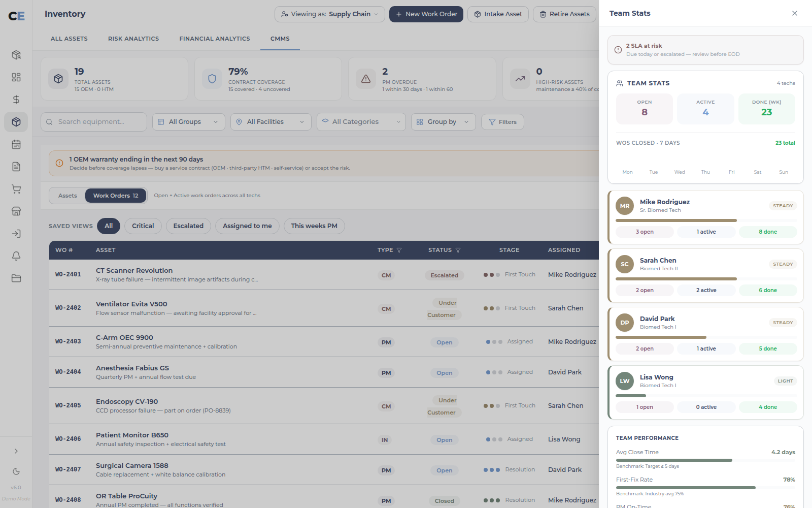Open the notifications bell icon

(16, 256)
